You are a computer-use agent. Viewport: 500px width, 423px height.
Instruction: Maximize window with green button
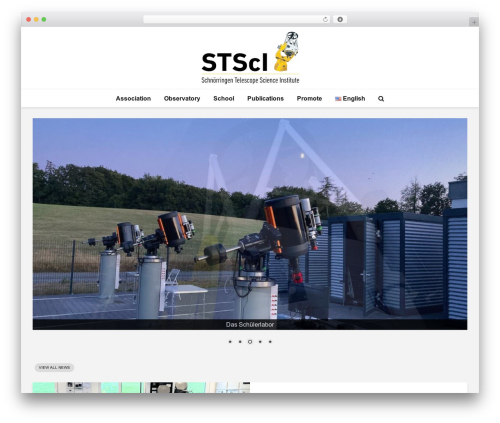44,20
